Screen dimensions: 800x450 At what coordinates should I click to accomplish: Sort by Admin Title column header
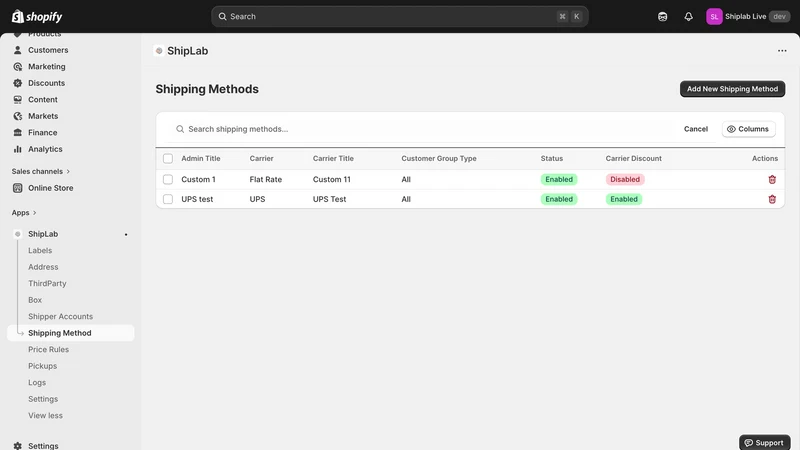click(x=201, y=158)
